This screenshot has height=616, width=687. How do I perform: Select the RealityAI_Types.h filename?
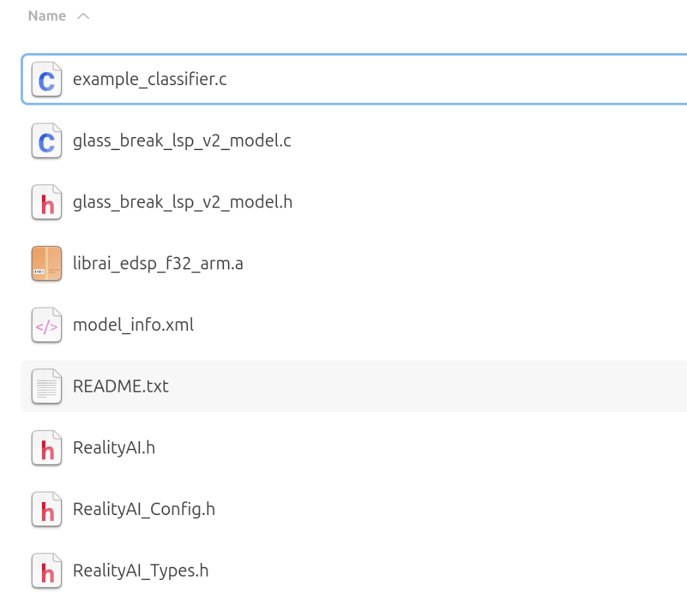click(x=141, y=571)
